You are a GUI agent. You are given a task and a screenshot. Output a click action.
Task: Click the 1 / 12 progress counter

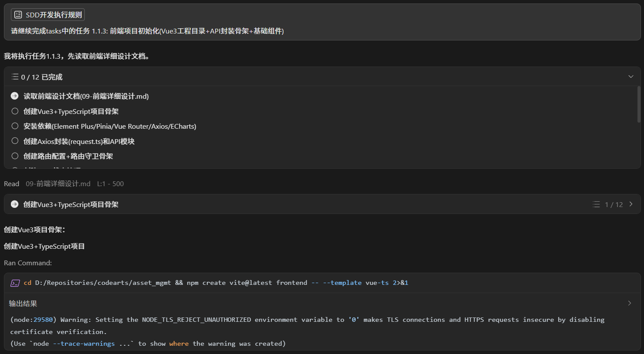click(x=614, y=205)
